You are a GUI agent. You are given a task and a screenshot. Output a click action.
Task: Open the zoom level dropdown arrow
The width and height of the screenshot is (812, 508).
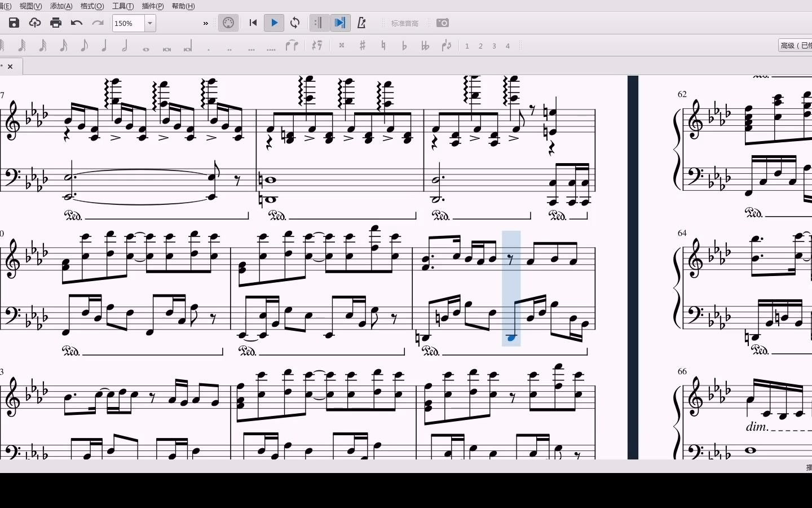[x=150, y=23]
